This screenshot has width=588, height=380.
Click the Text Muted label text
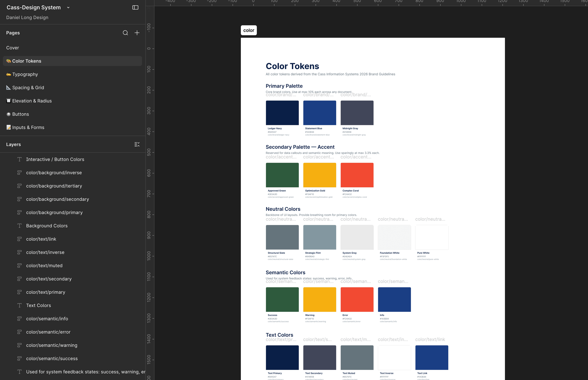[349, 373]
